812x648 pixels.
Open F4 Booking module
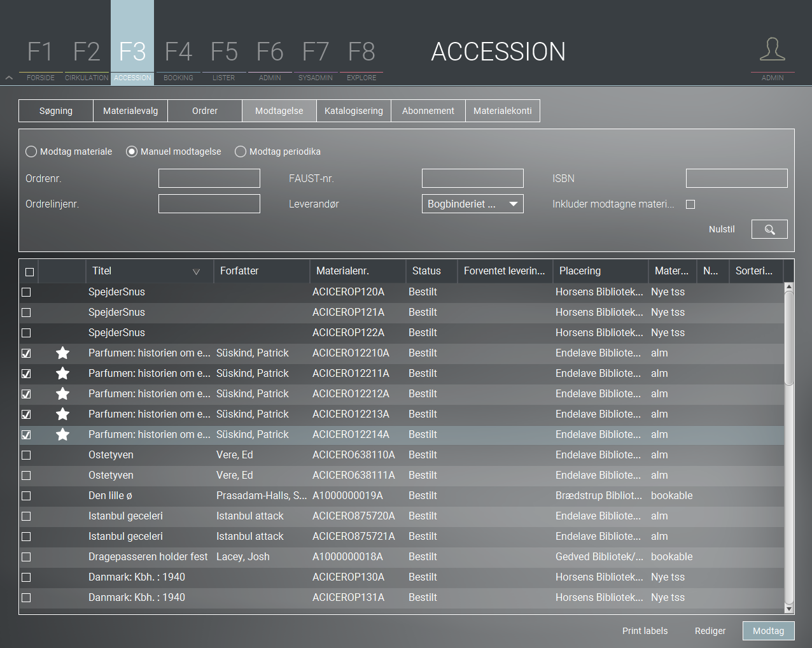tap(178, 59)
